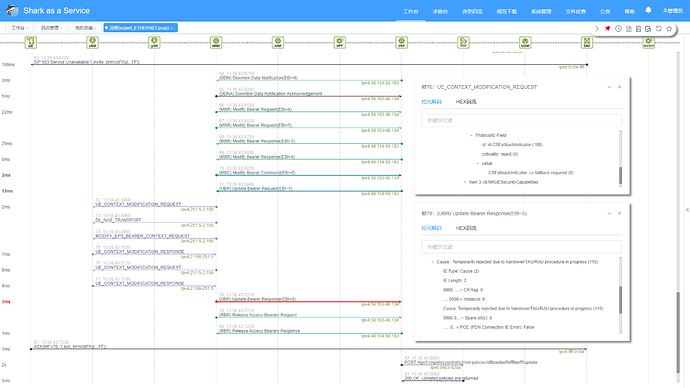
Task: Click the refresh arrows icon in floating toolbar
Action: [x=659, y=29]
